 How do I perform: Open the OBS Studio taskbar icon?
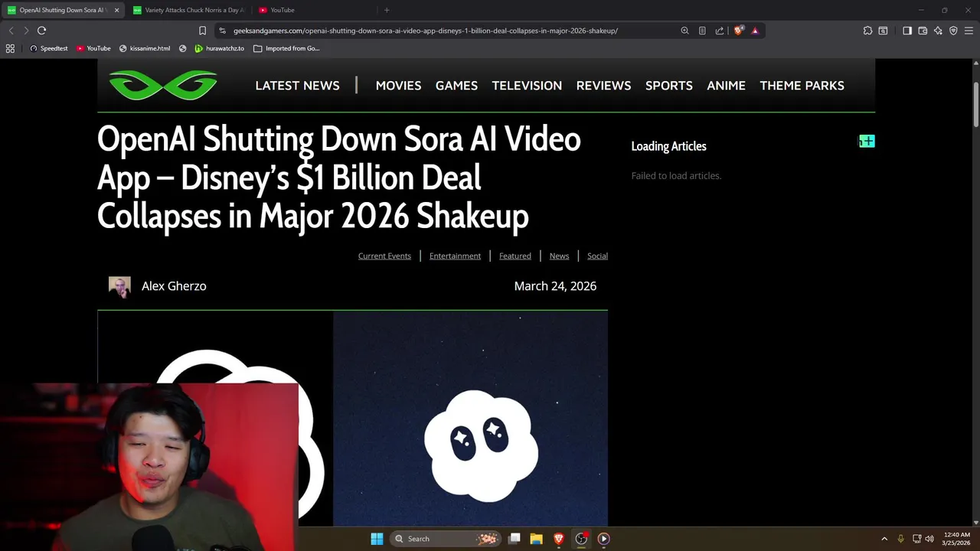[x=581, y=539]
